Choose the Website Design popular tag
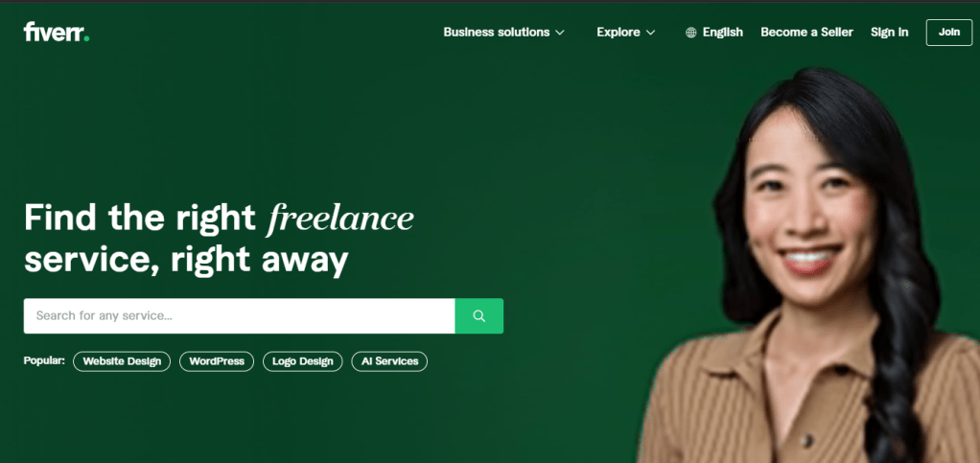980x463 pixels. pyautogui.click(x=122, y=361)
